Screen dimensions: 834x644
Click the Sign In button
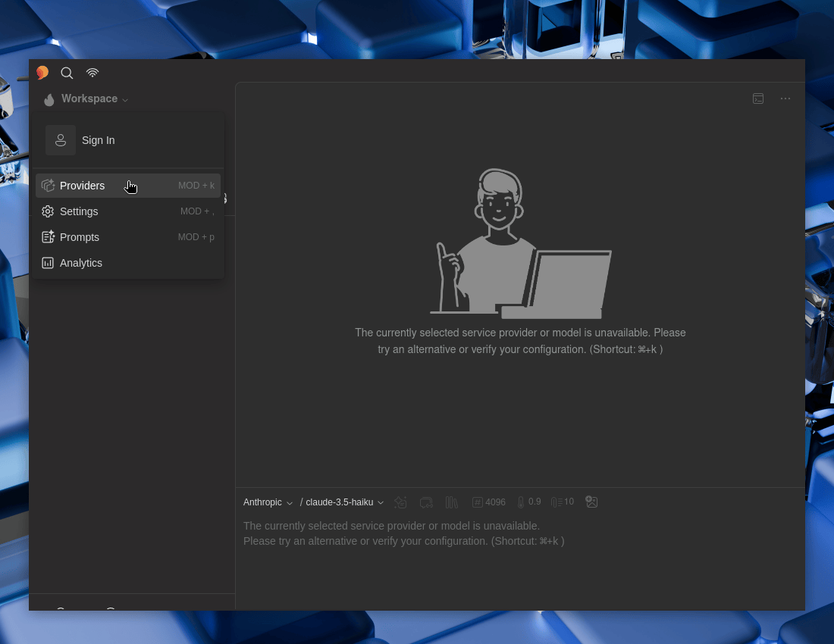(x=98, y=140)
